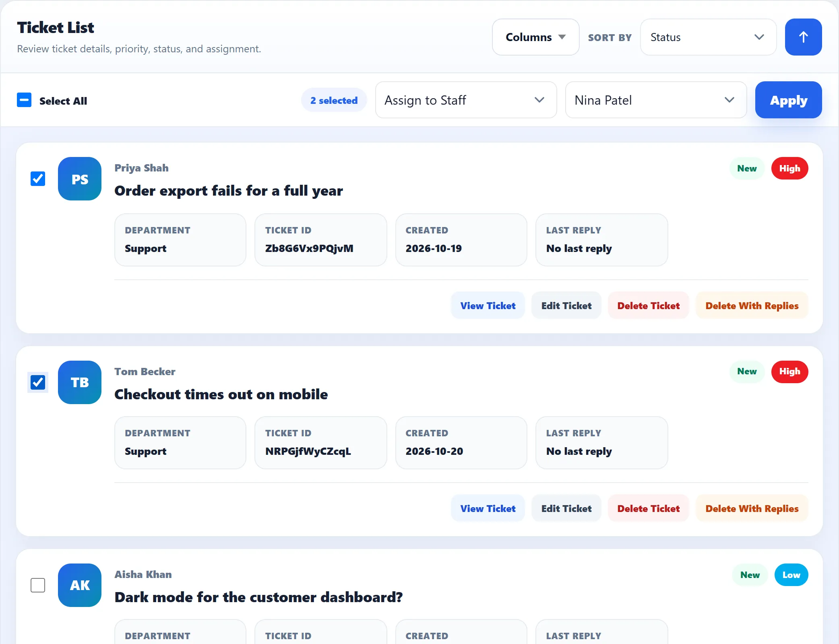Uncheck the Tom Becker ticket checkbox
Screen dimensions: 839x644
(38, 382)
